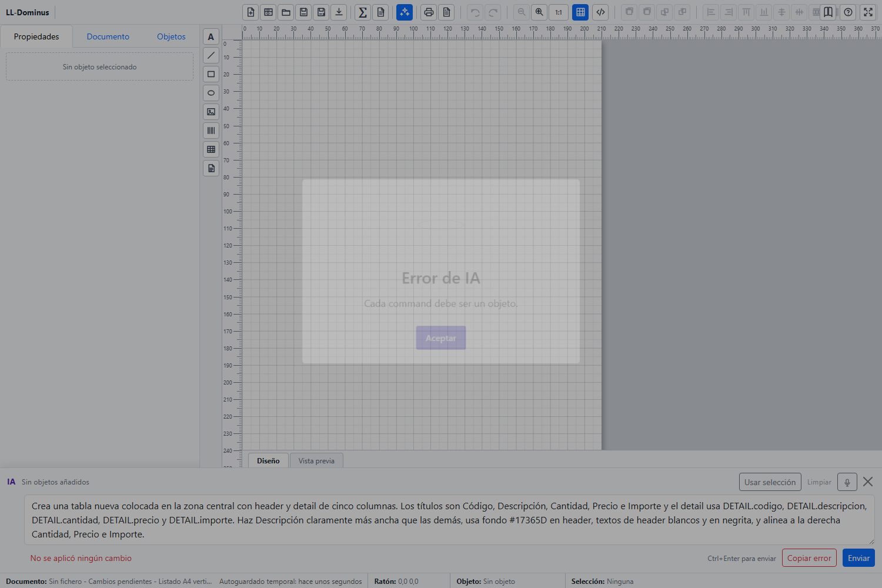This screenshot has width=882, height=588.
Task: Switch to the Objetos tab
Action: (x=171, y=36)
